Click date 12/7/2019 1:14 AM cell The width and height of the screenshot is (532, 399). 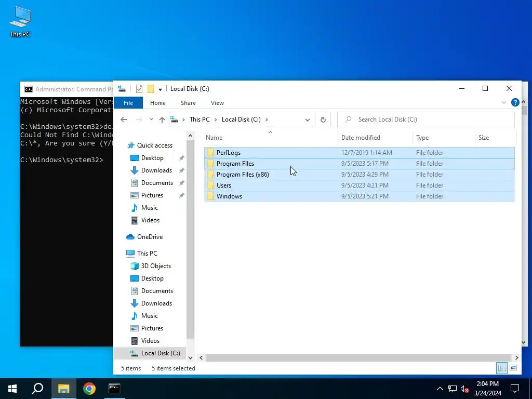point(366,153)
